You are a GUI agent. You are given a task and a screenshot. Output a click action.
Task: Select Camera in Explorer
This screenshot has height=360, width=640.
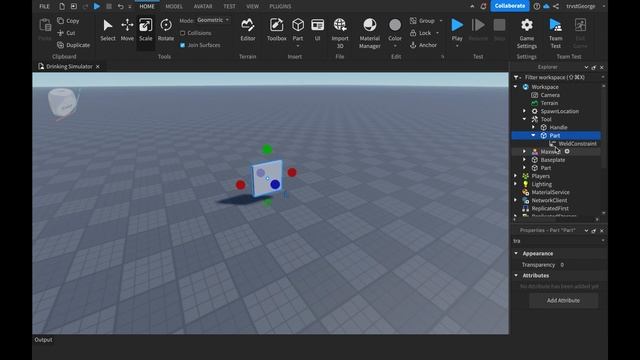pyautogui.click(x=550, y=95)
